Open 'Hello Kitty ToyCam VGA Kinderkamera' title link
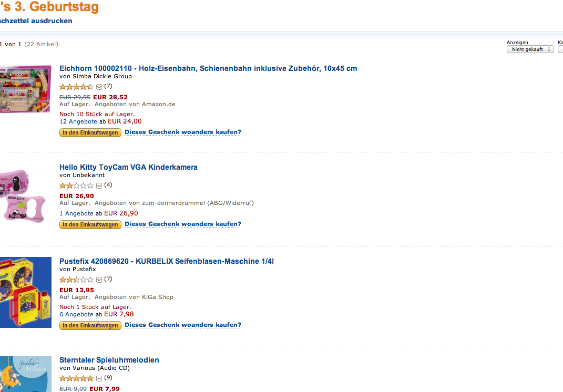The height and width of the screenshot is (392, 563). pyautogui.click(x=128, y=167)
